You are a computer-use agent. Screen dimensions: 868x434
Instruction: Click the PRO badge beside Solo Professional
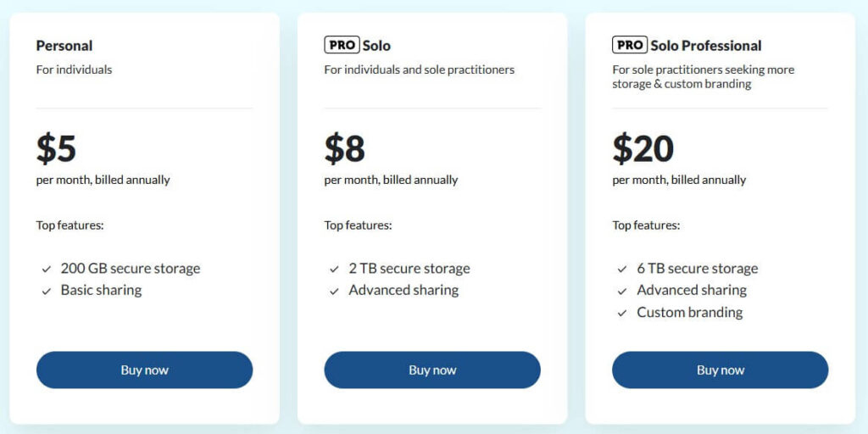(x=630, y=45)
